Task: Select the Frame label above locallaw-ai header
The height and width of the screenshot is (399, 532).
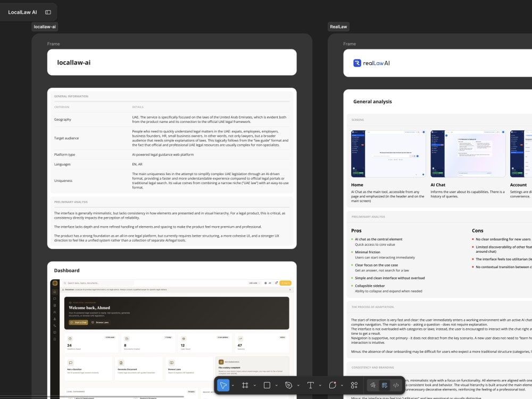Action: coord(53,44)
